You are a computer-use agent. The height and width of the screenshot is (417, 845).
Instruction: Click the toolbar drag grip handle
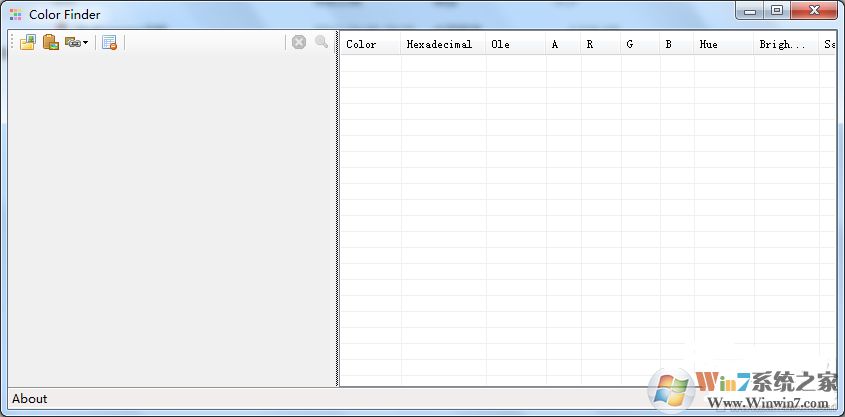[x=12, y=42]
